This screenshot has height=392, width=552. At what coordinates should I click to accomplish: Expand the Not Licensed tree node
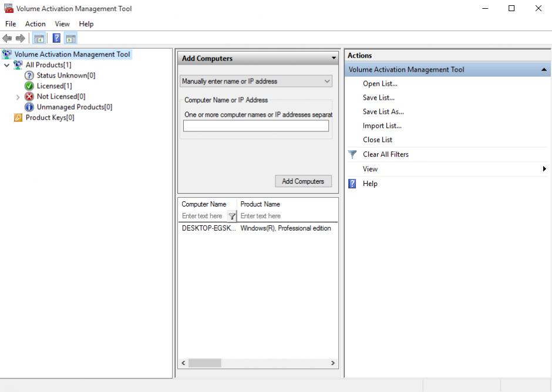(18, 97)
